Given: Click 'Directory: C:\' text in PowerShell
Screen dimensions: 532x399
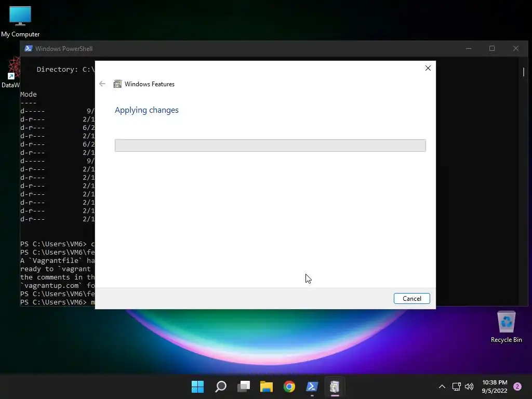Looking at the screenshot, I should click(66, 69).
